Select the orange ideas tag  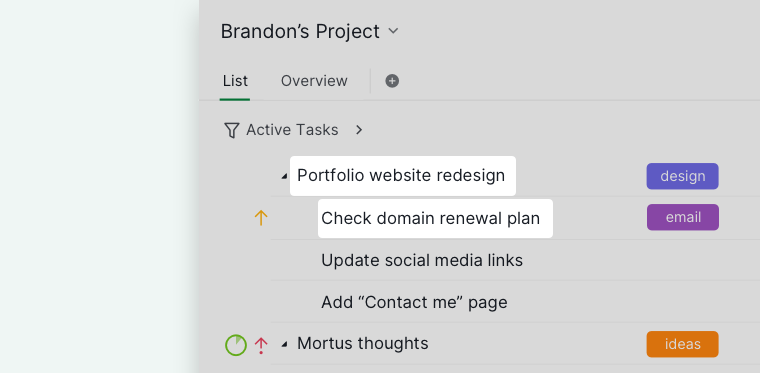tap(682, 344)
